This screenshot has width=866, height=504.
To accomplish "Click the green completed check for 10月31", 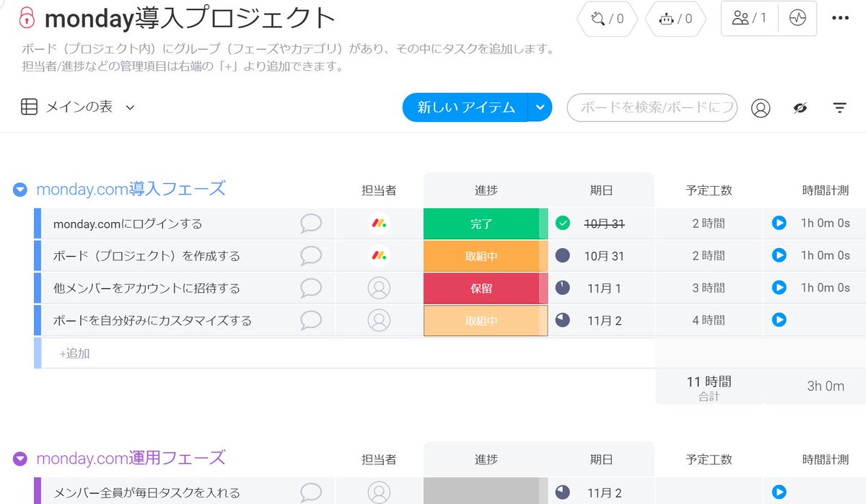I will (563, 224).
